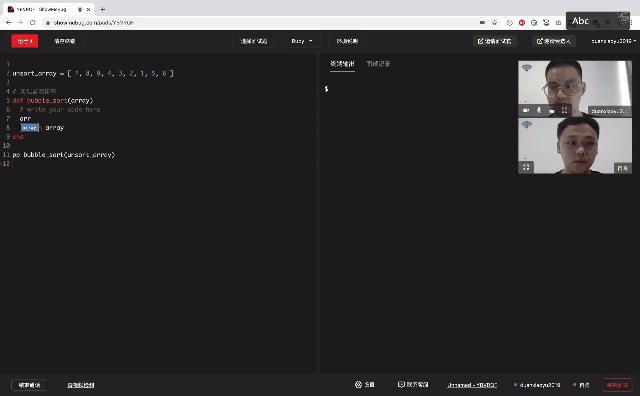Screen dimensions: 640x396
Task: Click the first external-link button in the top-right toolbar
Action: point(494,41)
